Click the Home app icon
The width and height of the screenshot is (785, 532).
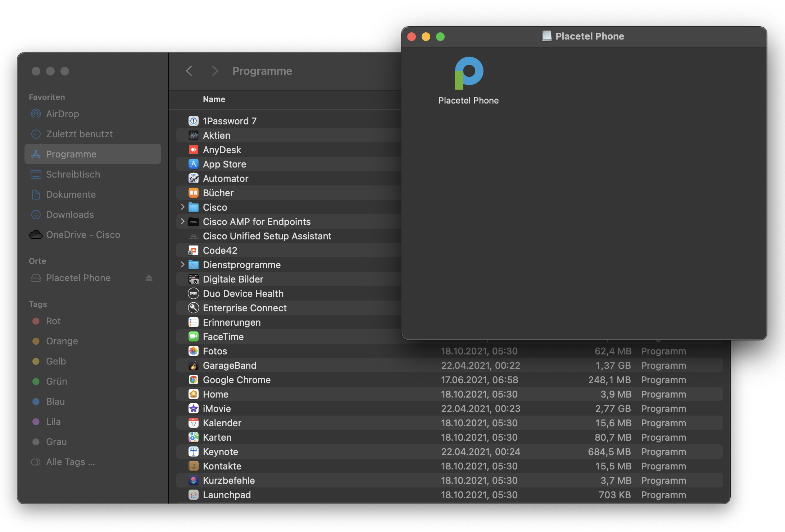(194, 394)
